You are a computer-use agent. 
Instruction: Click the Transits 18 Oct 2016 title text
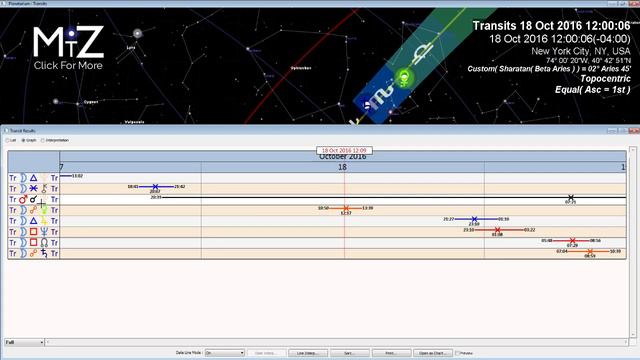point(551,26)
